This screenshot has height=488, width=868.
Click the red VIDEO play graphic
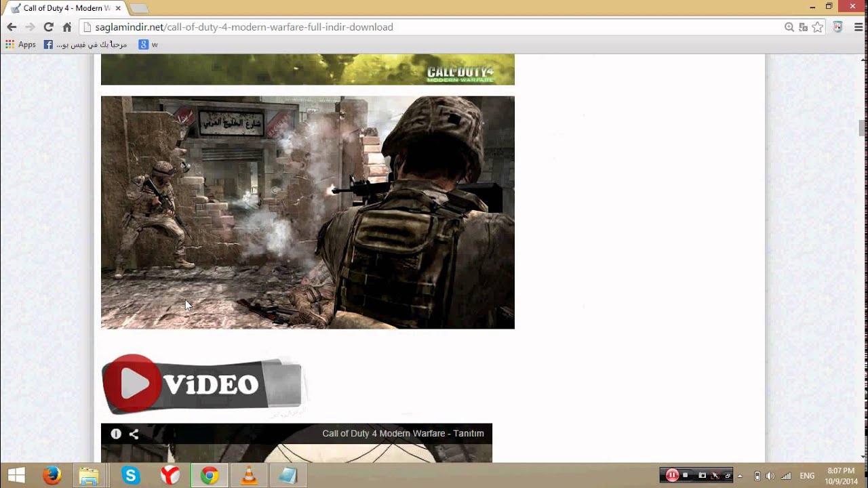coord(202,384)
